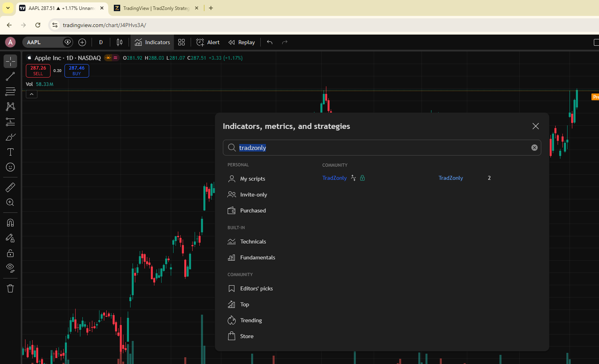Open a new browser tab
This screenshot has height=364, width=599.
[x=211, y=8]
